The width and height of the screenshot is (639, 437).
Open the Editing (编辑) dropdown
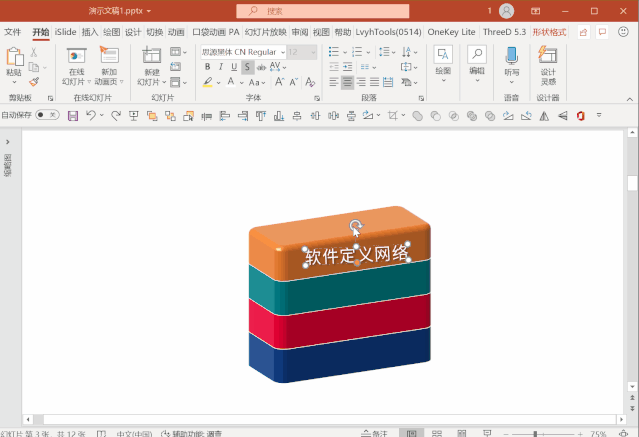pos(477,64)
